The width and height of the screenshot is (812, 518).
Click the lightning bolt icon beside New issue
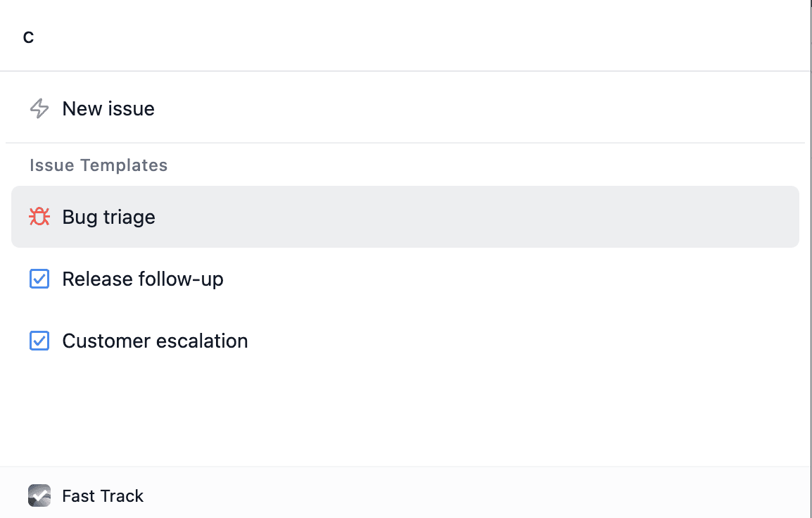tap(39, 108)
